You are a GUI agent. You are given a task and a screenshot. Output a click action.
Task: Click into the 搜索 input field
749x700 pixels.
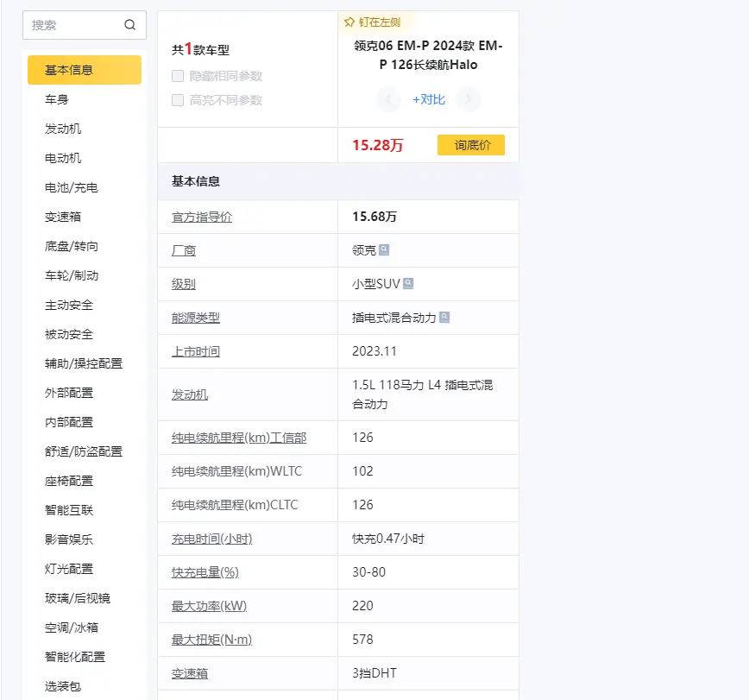[73, 25]
